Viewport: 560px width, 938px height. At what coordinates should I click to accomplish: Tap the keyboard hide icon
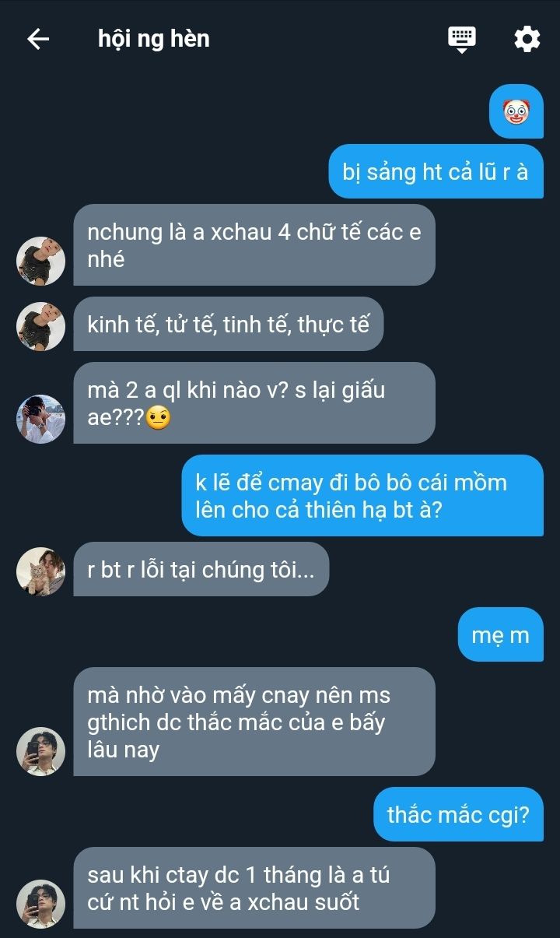pyautogui.click(x=462, y=39)
